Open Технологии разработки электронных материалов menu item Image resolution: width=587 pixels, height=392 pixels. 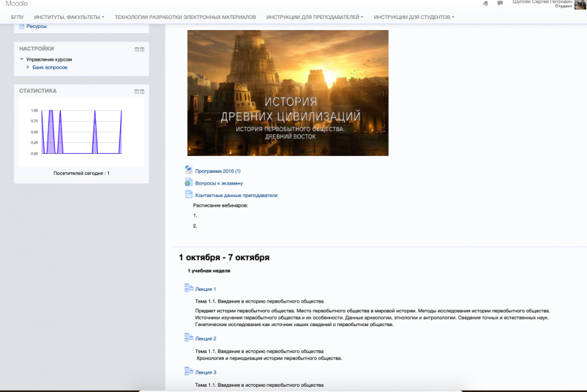click(185, 17)
